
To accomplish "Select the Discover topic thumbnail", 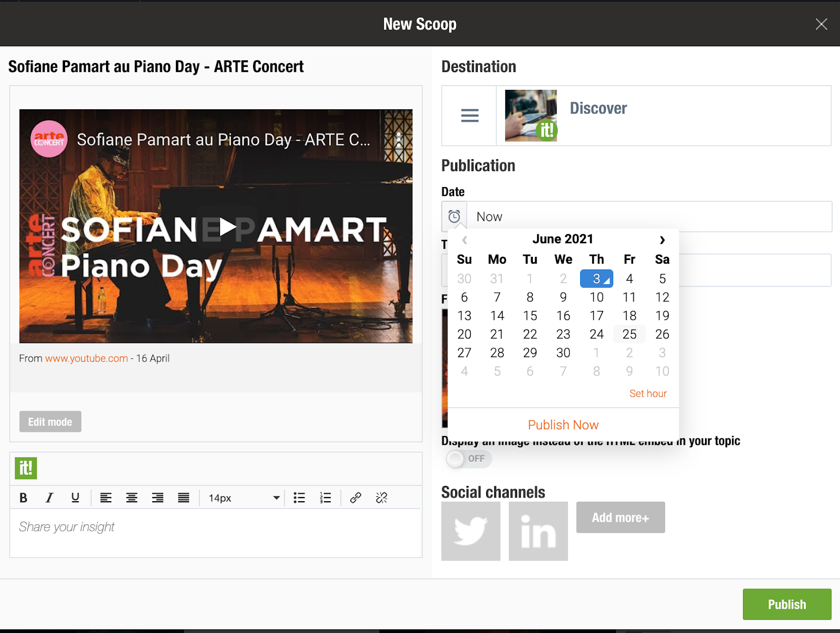I will (531, 116).
